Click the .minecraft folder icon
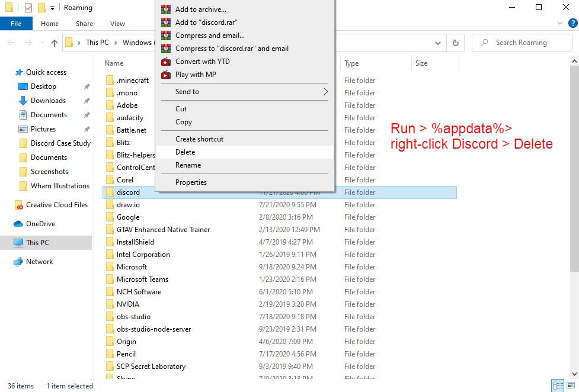This screenshot has width=579, height=392. click(x=110, y=81)
